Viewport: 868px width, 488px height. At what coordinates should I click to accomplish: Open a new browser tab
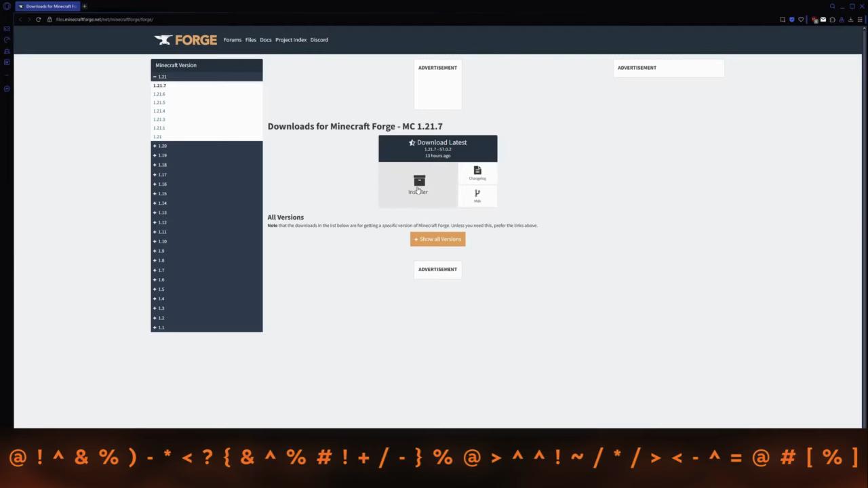(85, 6)
